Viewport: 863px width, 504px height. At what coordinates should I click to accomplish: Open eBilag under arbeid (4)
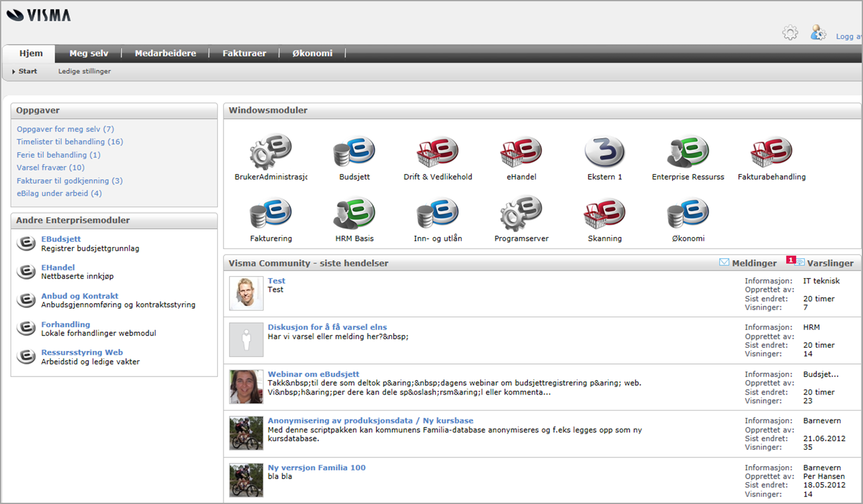[59, 194]
